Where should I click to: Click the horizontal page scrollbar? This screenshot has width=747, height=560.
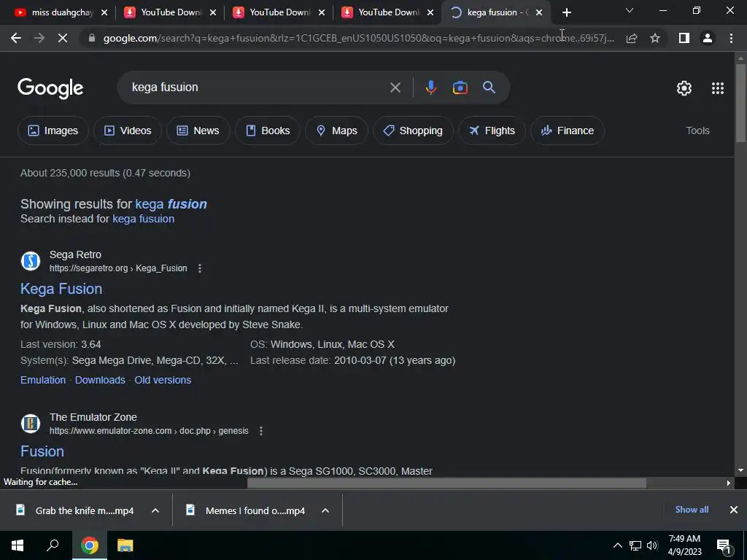coord(447,483)
